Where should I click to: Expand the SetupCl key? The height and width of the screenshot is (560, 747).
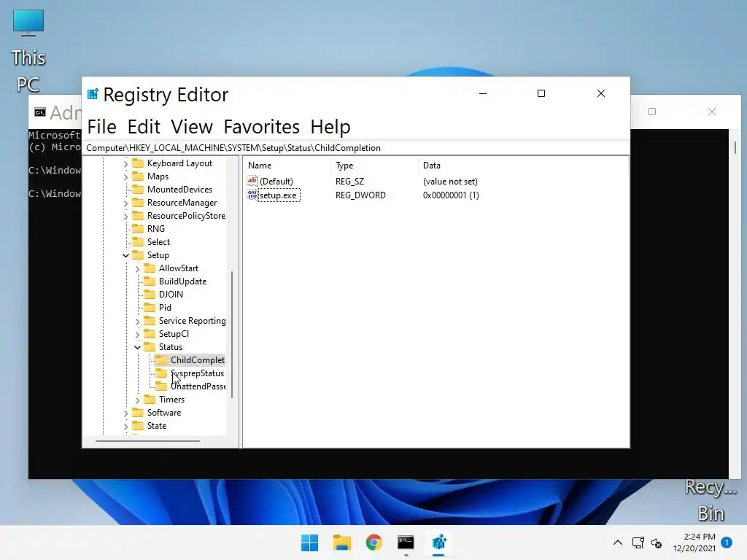pos(138,335)
